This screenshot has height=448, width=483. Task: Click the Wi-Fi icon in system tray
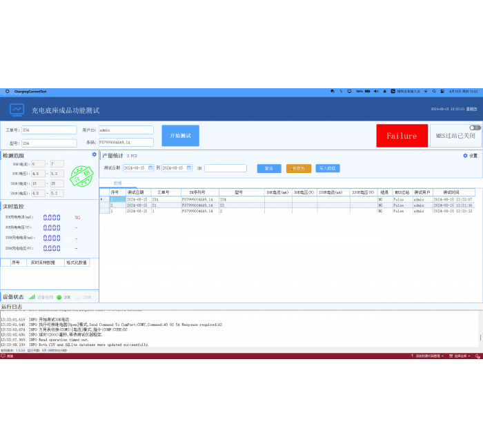(x=426, y=91)
